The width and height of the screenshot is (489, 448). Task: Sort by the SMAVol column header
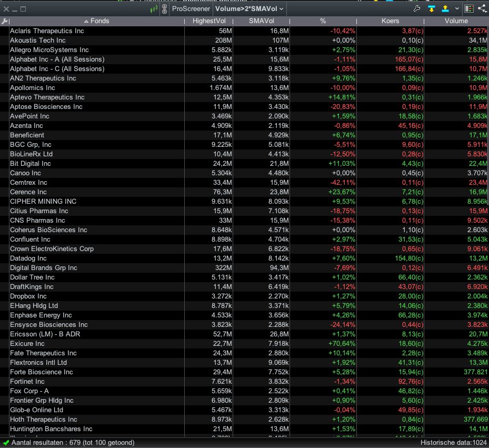(x=261, y=21)
